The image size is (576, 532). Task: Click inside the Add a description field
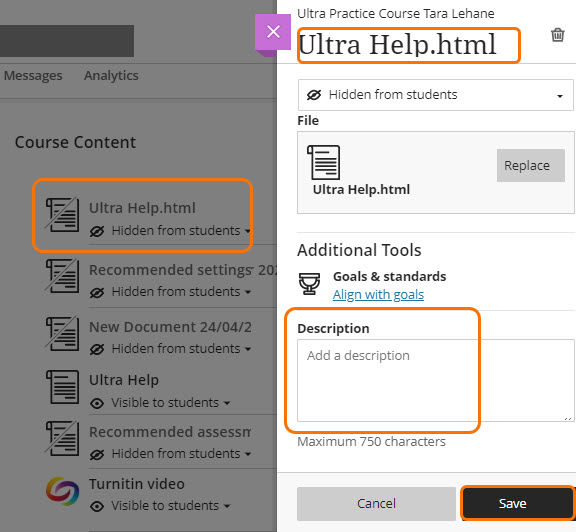(435, 380)
